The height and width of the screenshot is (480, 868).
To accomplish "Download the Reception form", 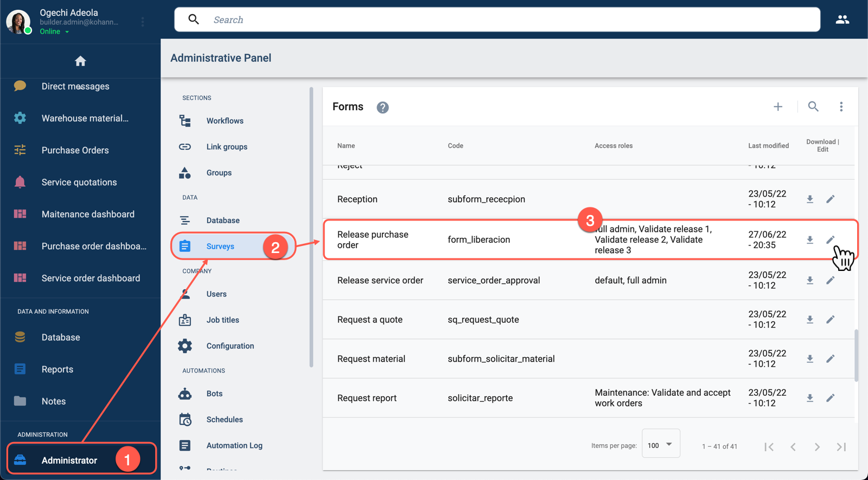I will [x=809, y=199].
